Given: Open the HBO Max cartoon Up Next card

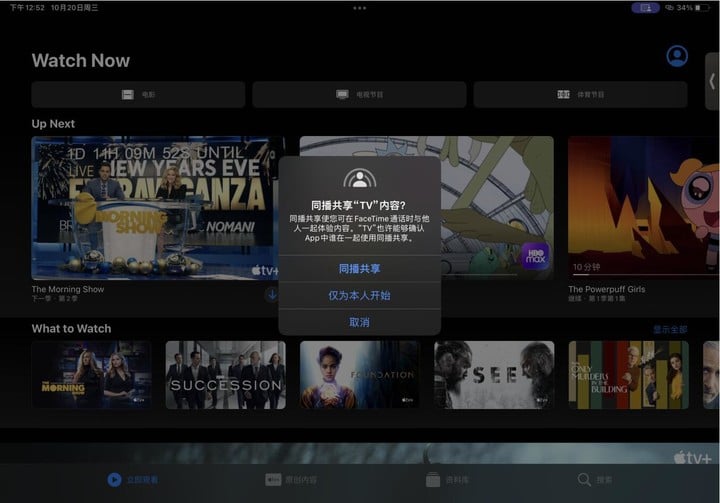Looking at the screenshot, I should (x=497, y=208).
